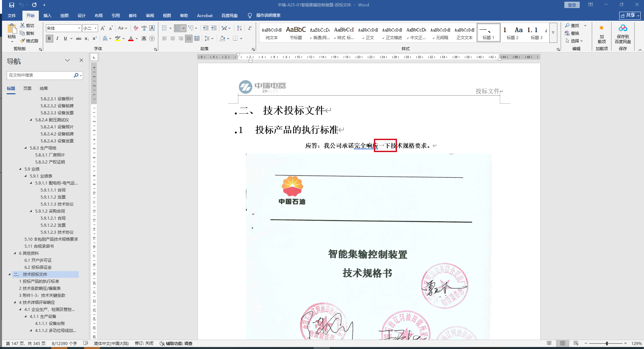This screenshot has height=349, width=644.
Task: Toggle superscript formatting
Action: tap(95, 38)
